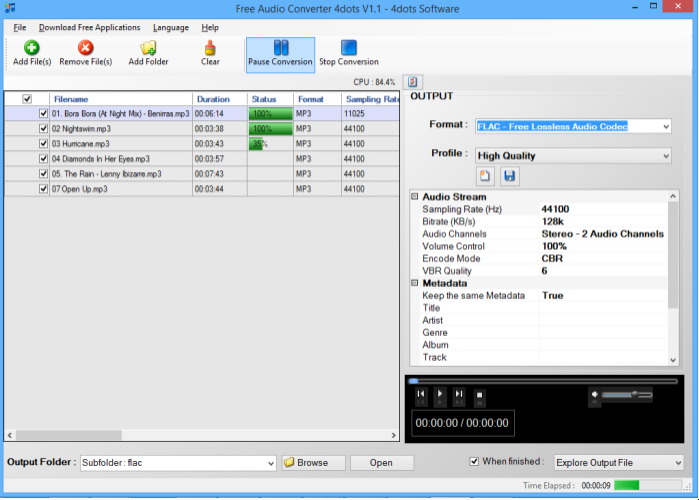Open Download Free Applications menu
Viewport: 699px width, 500px height.
[89, 28]
